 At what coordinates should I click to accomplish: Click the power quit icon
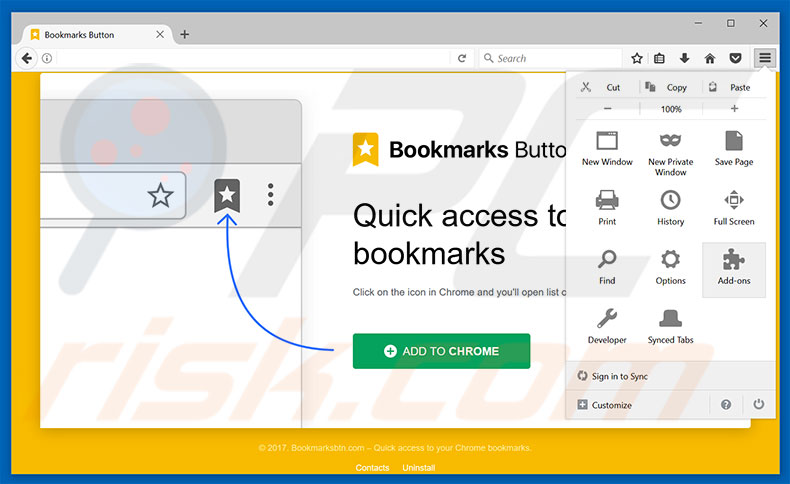click(x=758, y=404)
